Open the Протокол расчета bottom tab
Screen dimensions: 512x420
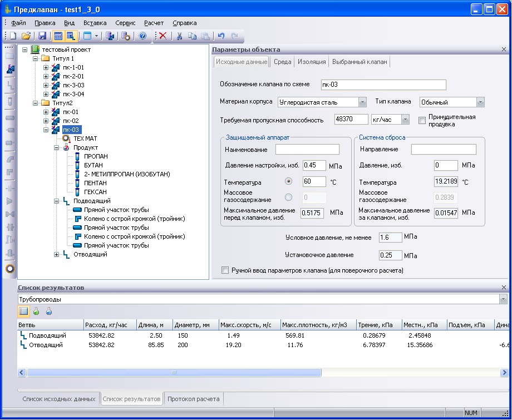pyautogui.click(x=194, y=399)
